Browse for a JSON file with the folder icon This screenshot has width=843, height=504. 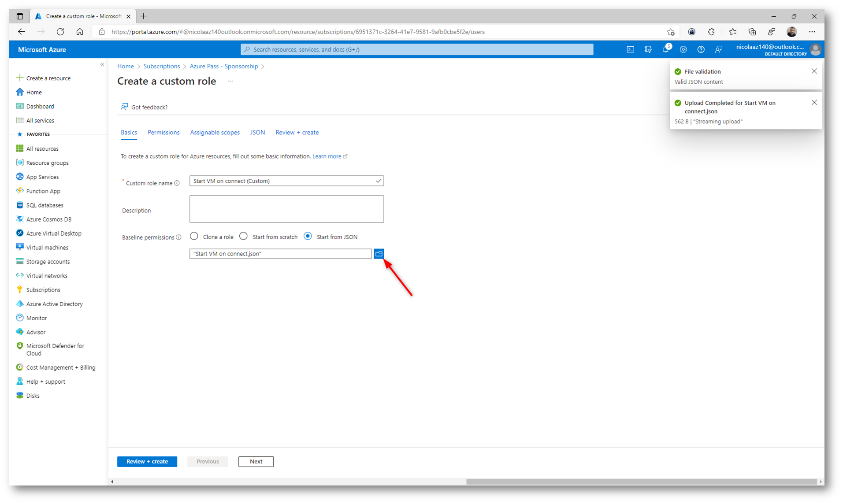click(x=379, y=254)
